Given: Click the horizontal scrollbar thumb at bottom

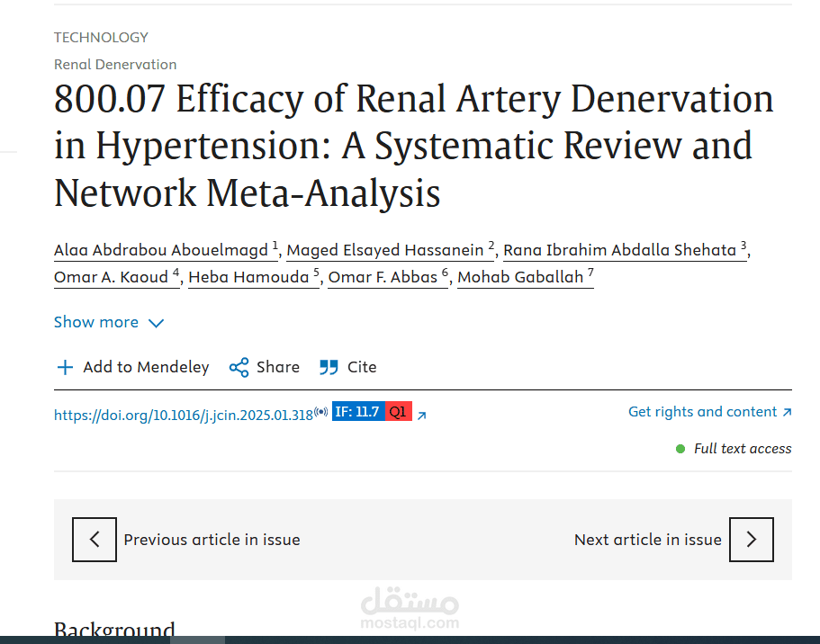Looking at the screenshot, I should pyautogui.click(x=198, y=640).
